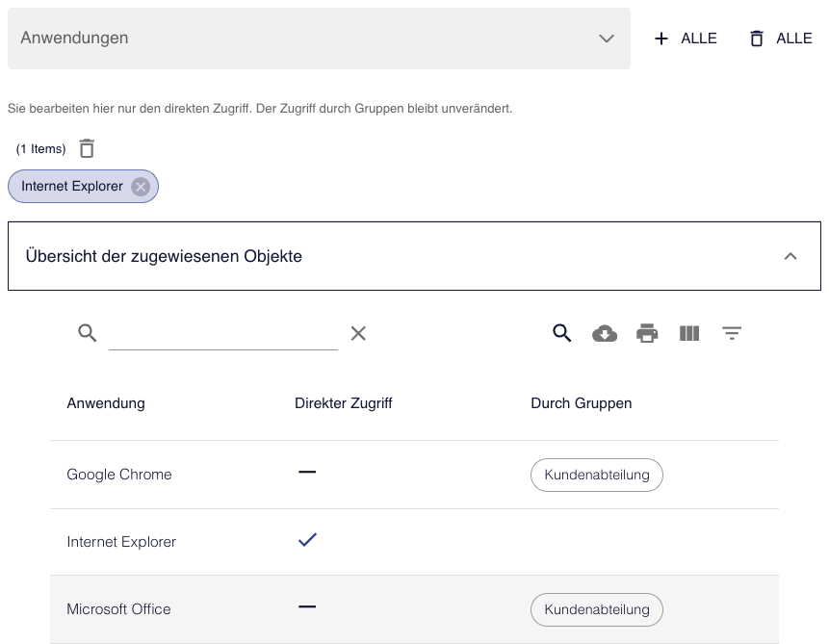This screenshot has width=829, height=644.
Task: Open the filter table icon
Action: pyautogui.click(x=732, y=334)
